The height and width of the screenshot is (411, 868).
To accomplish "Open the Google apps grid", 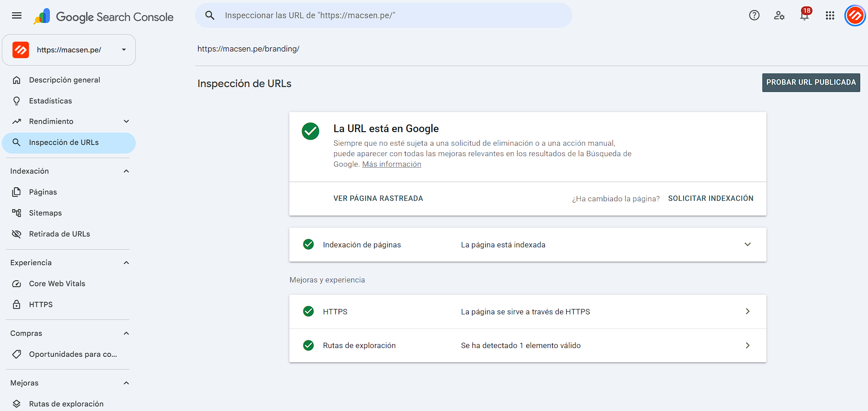I will (830, 15).
